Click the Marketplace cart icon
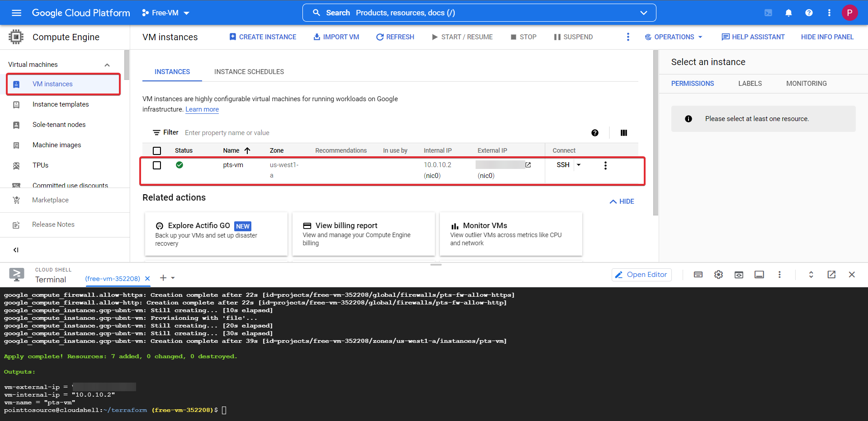Viewport: 868px width, 421px height. pos(16,200)
